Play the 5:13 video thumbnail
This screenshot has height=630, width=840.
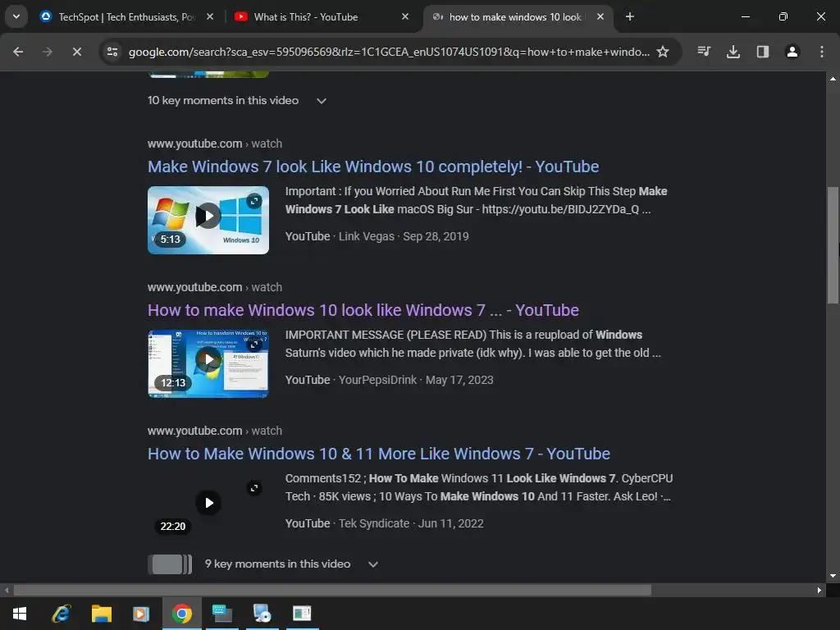click(208, 216)
